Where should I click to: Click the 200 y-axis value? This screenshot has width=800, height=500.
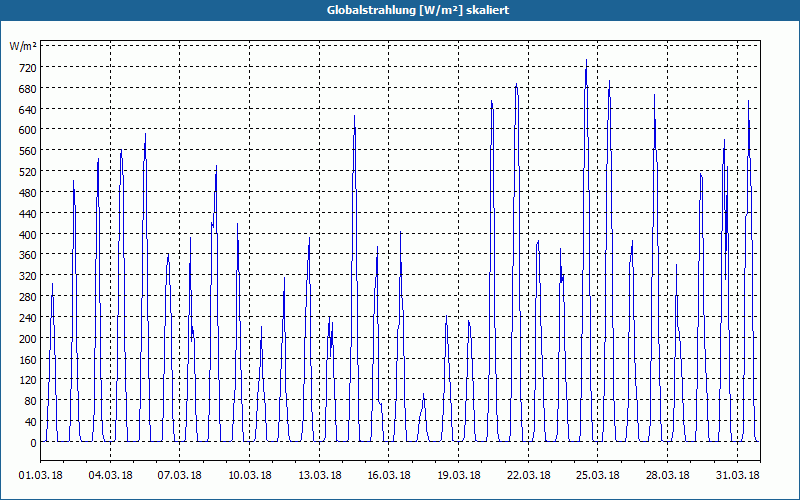point(28,339)
